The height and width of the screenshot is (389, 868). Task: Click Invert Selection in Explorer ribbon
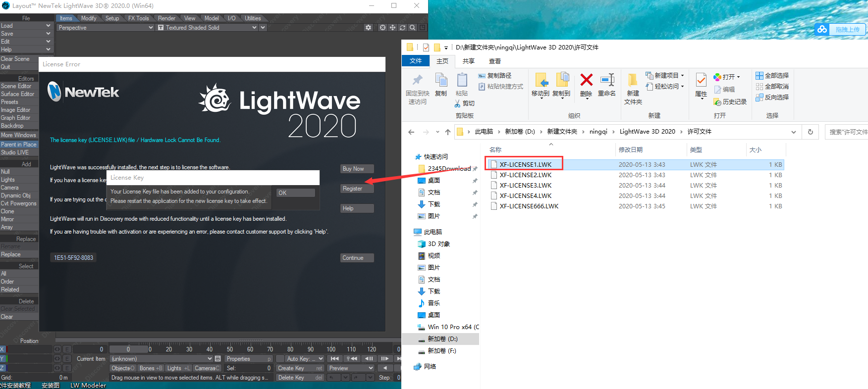772,97
